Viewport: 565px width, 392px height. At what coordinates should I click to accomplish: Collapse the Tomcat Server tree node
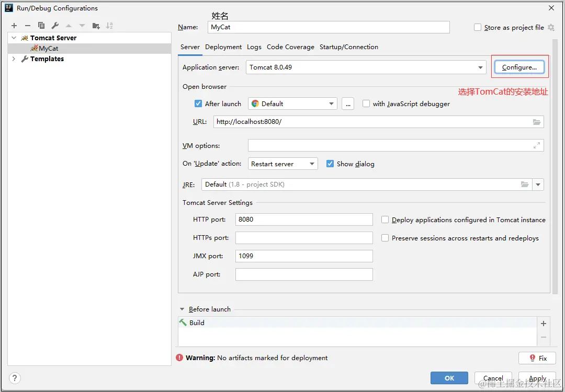[14, 38]
